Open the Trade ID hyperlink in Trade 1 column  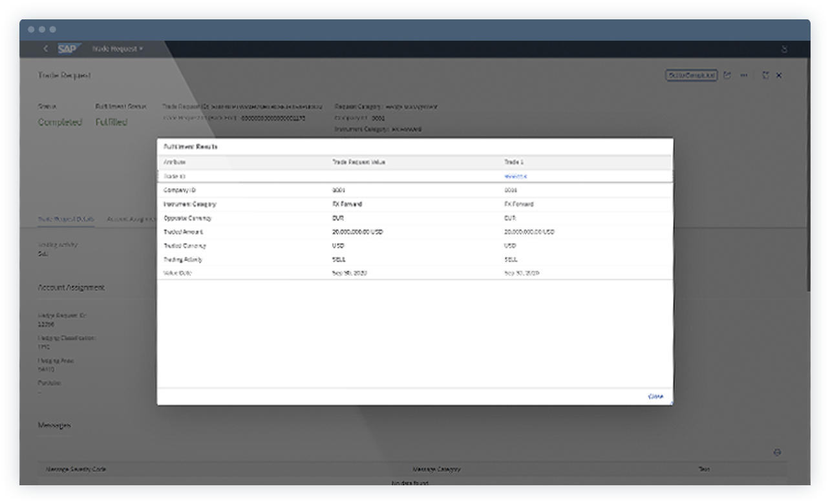[515, 176]
